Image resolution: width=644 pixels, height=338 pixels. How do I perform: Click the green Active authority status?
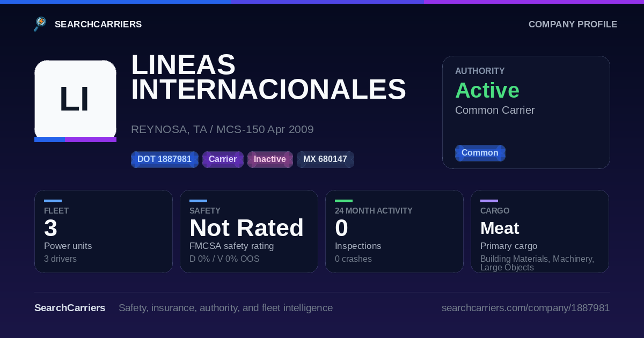coord(487,90)
